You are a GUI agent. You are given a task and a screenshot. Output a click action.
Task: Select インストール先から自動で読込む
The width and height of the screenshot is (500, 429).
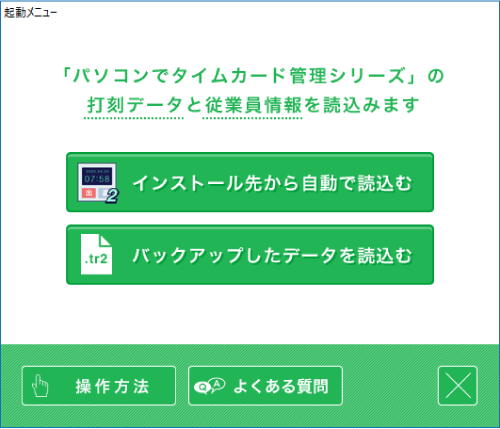(x=250, y=182)
